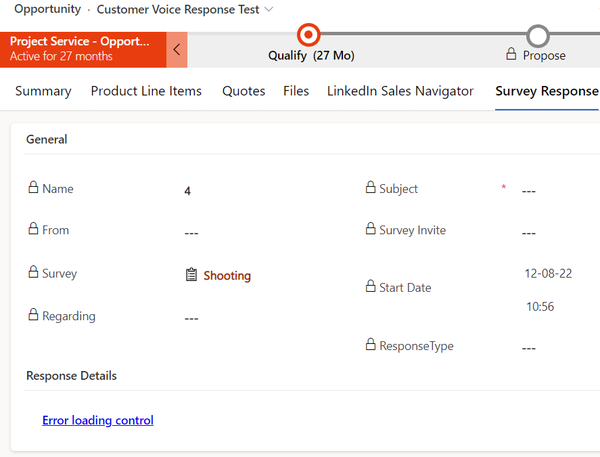Click the Regarding field label
This screenshot has height=457, width=600.
(x=69, y=316)
